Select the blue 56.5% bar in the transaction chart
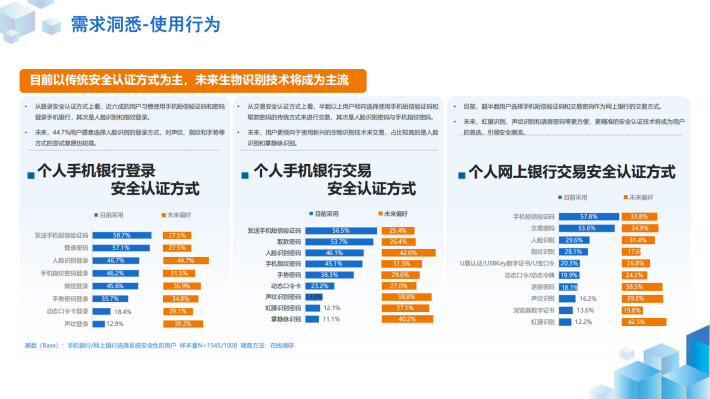Viewport: 710px width, 399px height. (x=341, y=231)
